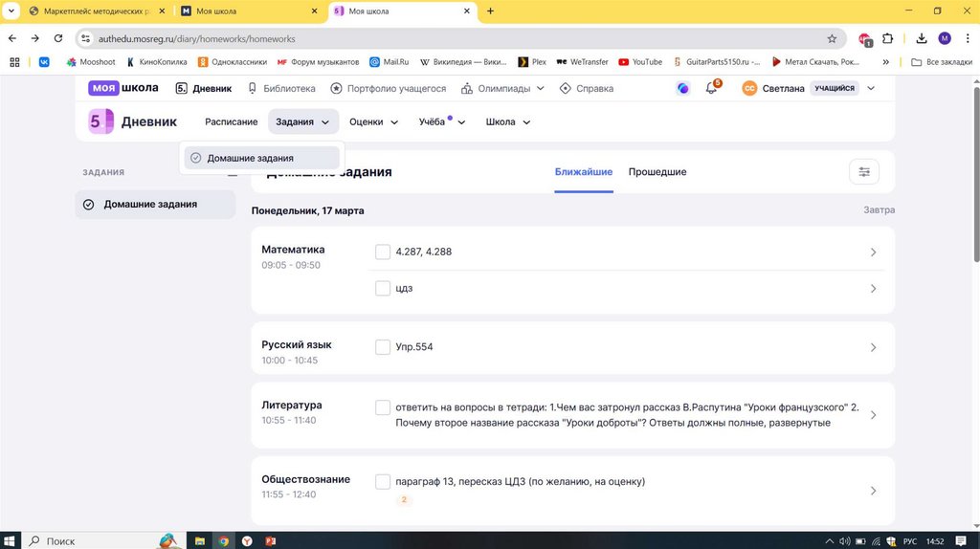
Task: Open the apps grid bookmark icon
Action: [x=15, y=62]
